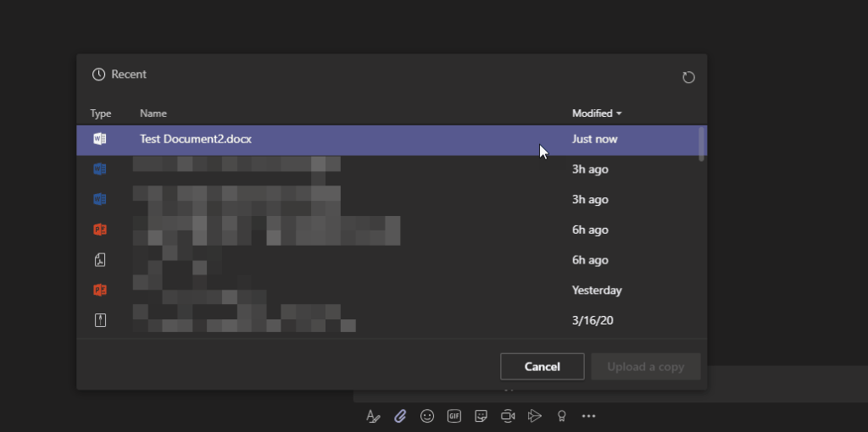Click the Meet now video icon
The image size is (868, 432).
(x=508, y=416)
